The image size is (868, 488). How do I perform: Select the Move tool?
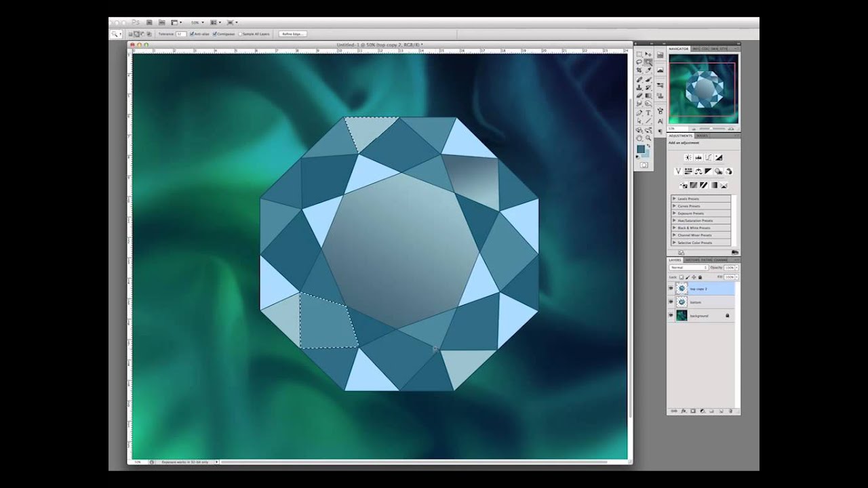[x=648, y=54]
